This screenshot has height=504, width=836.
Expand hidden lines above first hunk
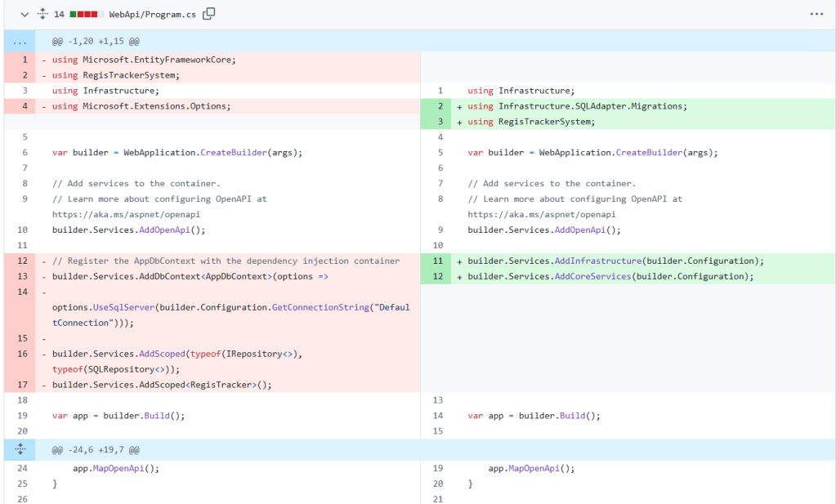pos(20,42)
